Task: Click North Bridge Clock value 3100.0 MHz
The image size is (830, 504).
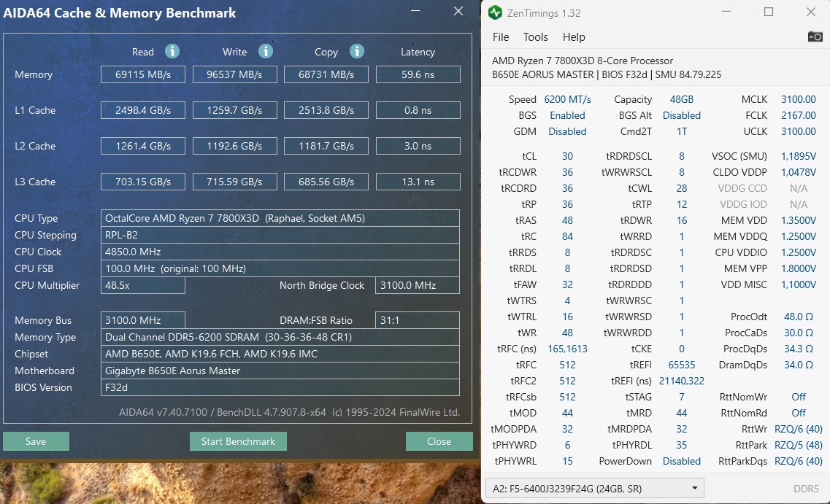Action: (418, 285)
